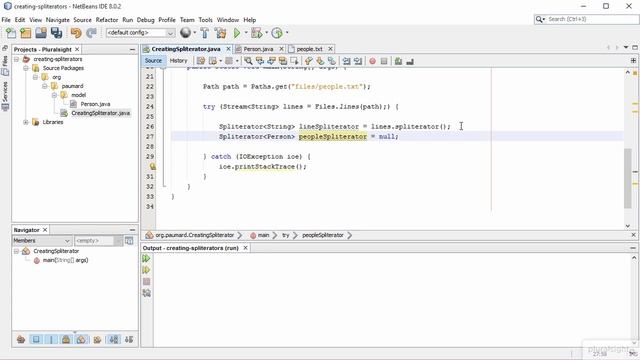640x360 pixels.
Task: Collapse the creating-spliterators project node
Action: tap(16, 59)
